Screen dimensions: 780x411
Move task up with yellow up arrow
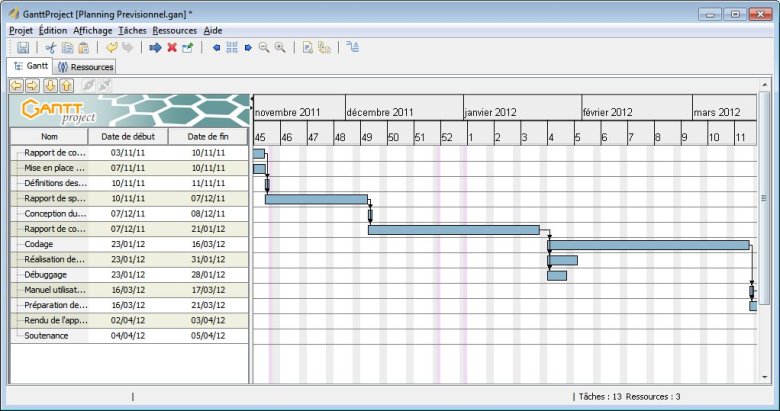click(67, 86)
